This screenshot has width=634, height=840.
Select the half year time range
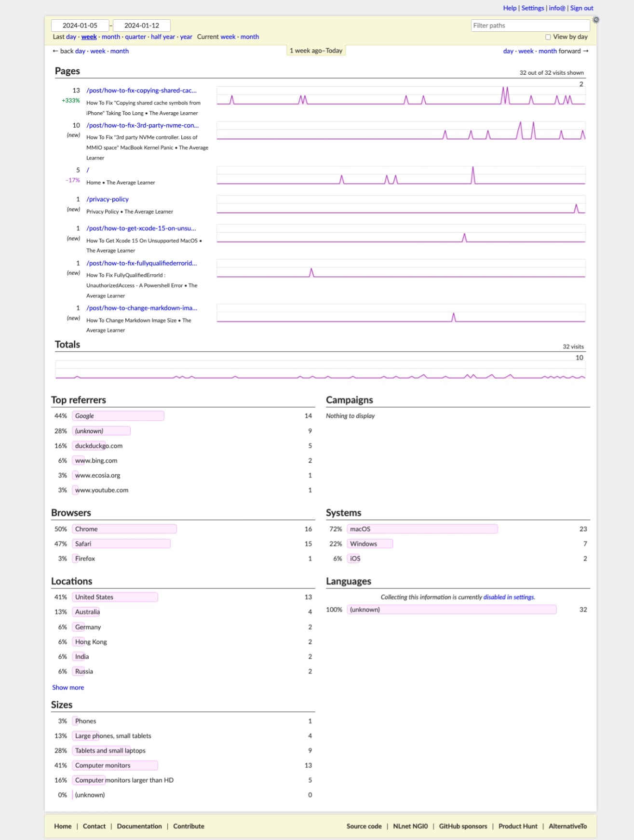tap(163, 37)
